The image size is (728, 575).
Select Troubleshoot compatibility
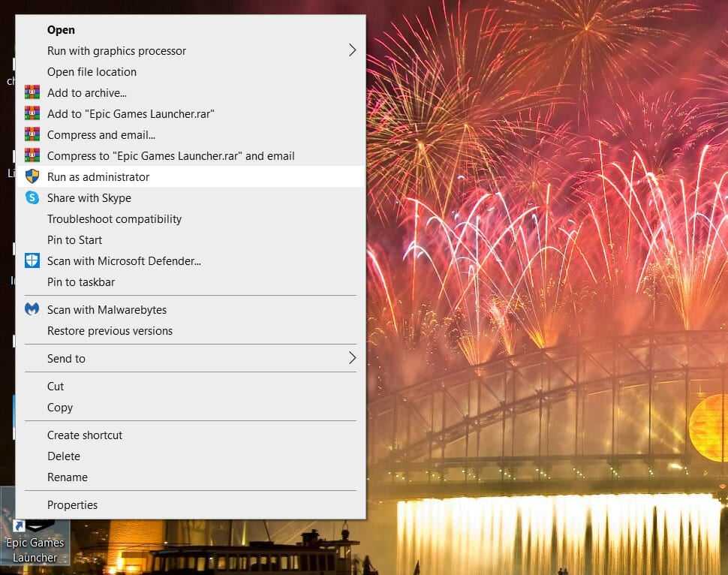191,219
